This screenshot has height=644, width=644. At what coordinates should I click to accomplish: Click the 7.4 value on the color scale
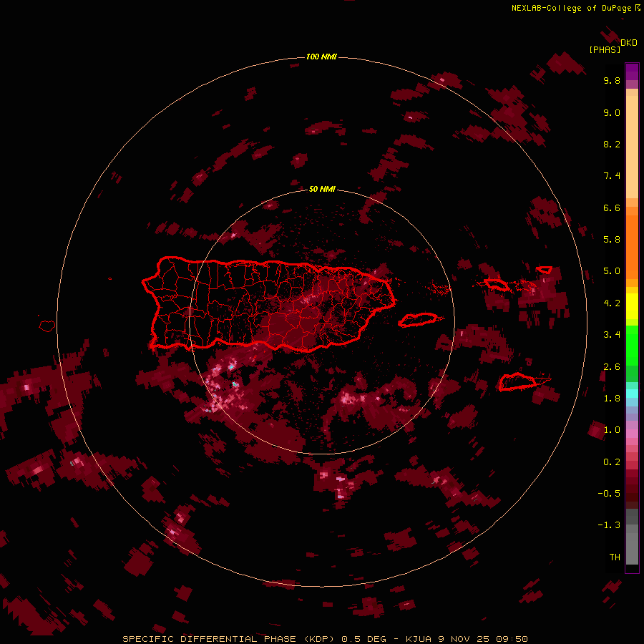pos(612,176)
